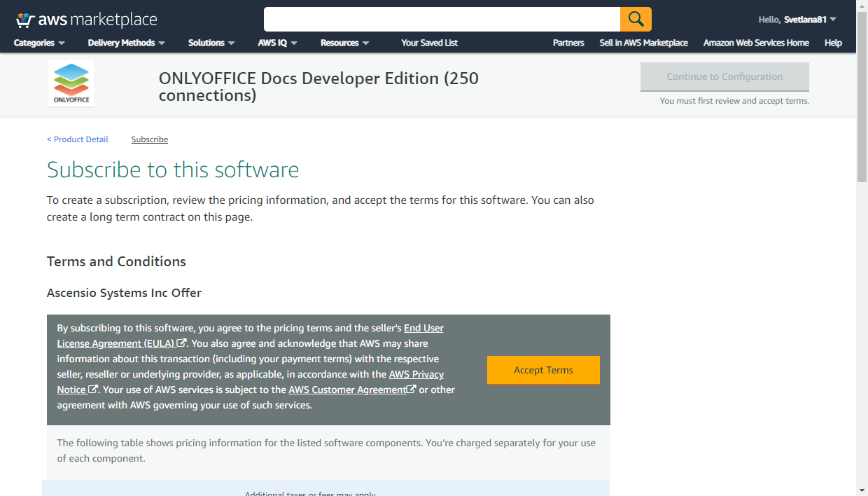Open the AWS Customer Agreement link

pos(348,390)
